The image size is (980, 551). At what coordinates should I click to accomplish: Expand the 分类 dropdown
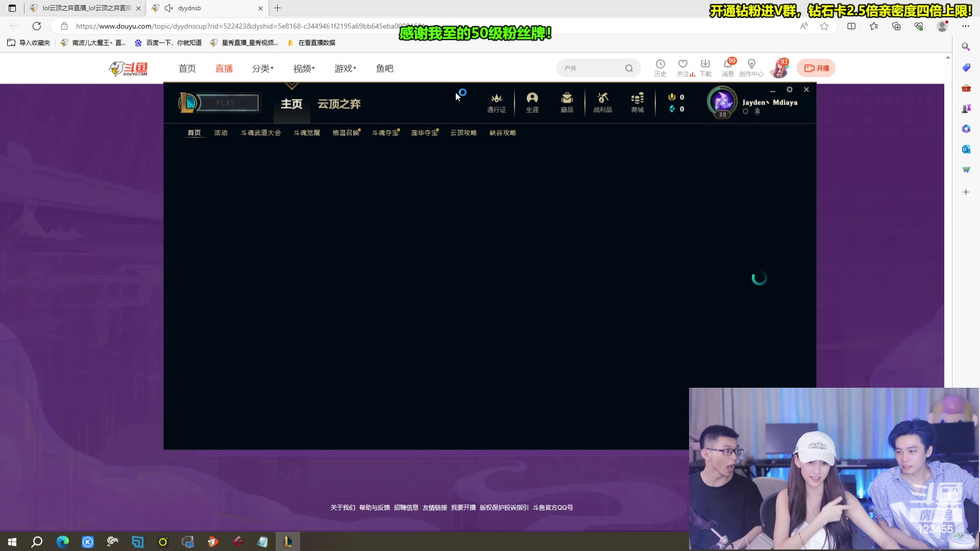(263, 68)
